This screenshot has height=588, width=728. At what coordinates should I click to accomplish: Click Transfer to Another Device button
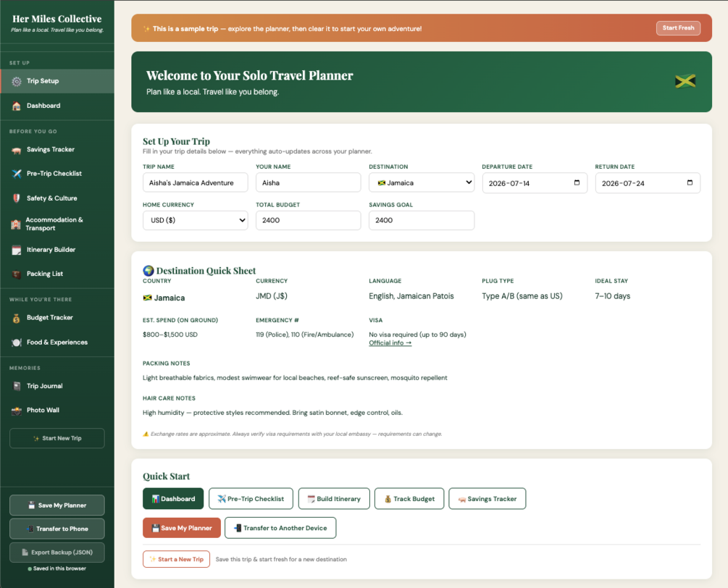coord(280,528)
